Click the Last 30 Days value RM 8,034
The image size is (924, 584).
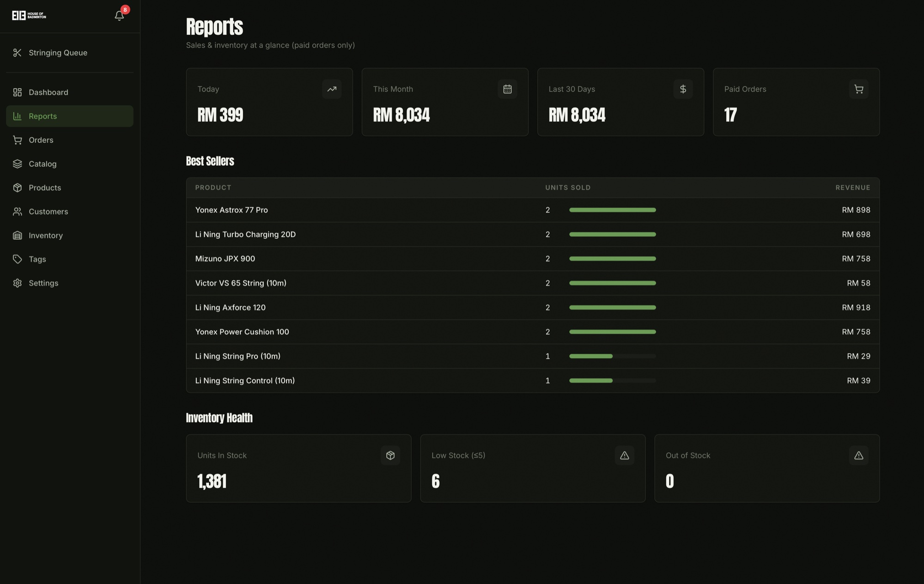pyautogui.click(x=577, y=115)
